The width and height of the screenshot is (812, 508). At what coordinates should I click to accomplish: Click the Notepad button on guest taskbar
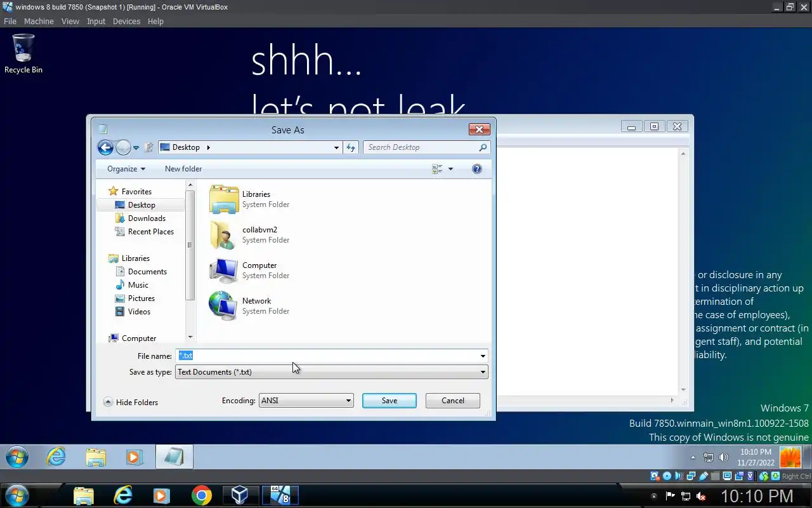click(x=174, y=457)
